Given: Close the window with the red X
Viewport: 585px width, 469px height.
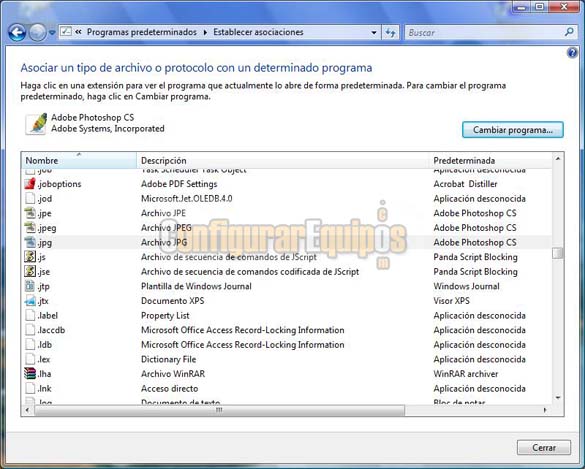Looking at the screenshot, I should point(564,7).
